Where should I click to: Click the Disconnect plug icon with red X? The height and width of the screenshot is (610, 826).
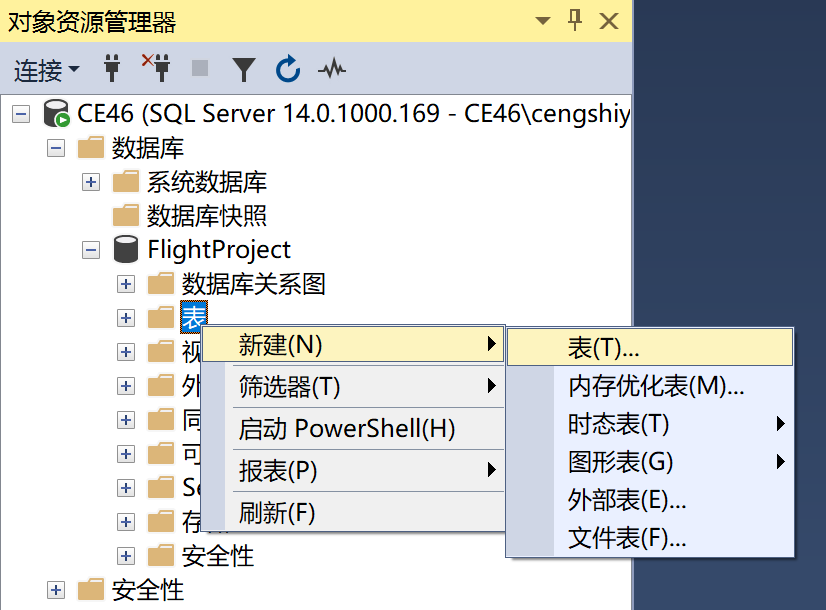(x=155, y=67)
